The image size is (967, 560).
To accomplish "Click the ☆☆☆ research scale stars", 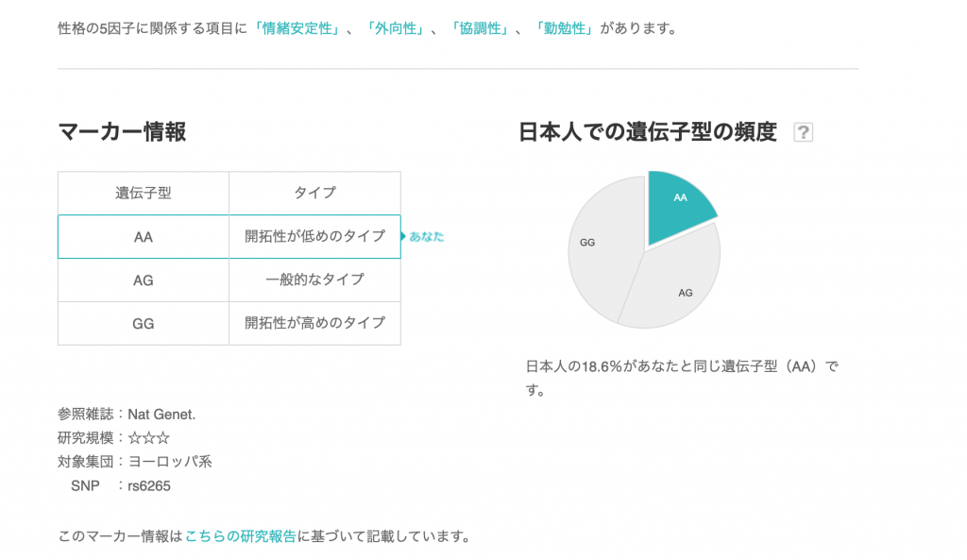I will 149,438.
